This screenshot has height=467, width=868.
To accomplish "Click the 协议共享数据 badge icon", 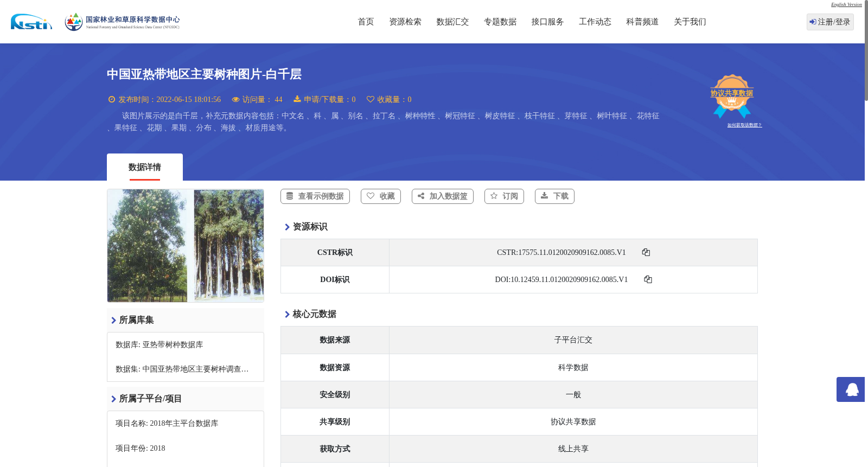I will coord(732,96).
